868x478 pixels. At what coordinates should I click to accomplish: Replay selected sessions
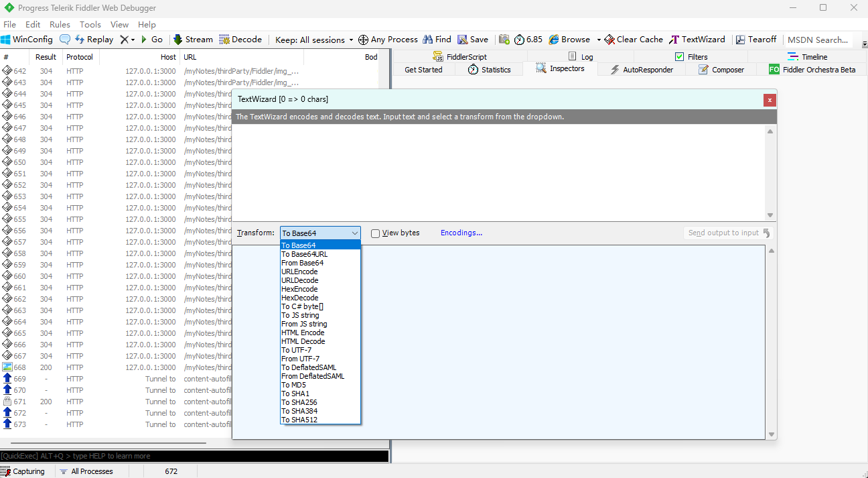coord(94,40)
